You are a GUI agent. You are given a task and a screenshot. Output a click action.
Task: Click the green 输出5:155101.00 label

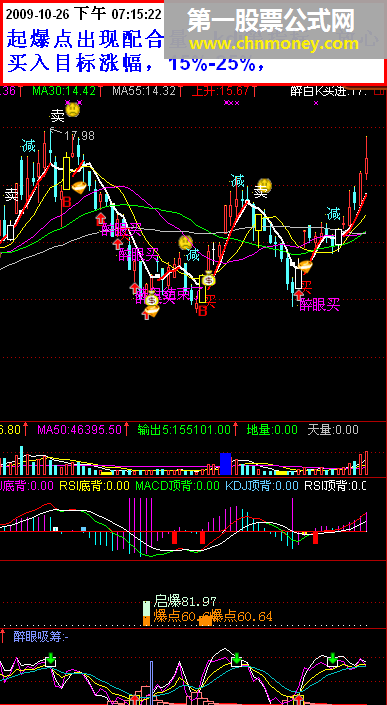184,429
